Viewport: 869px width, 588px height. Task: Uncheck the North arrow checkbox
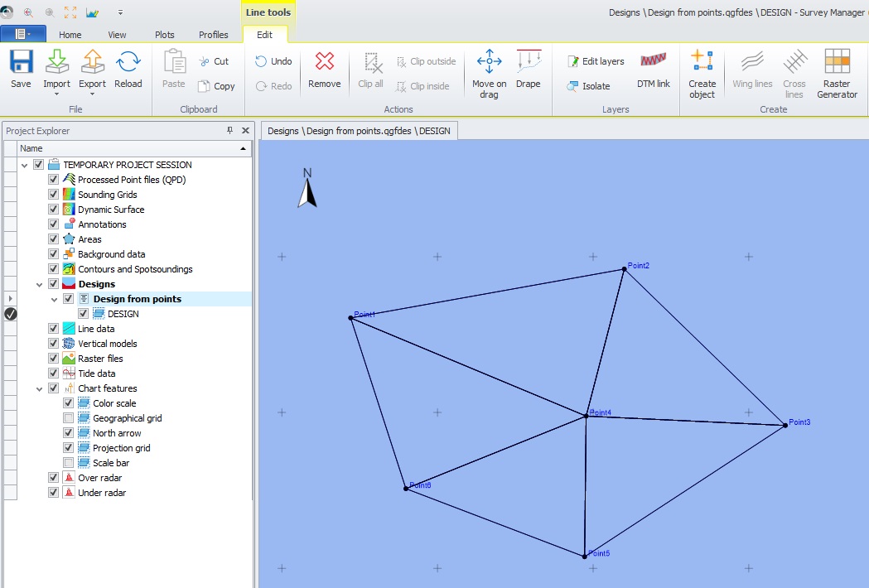click(69, 433)
